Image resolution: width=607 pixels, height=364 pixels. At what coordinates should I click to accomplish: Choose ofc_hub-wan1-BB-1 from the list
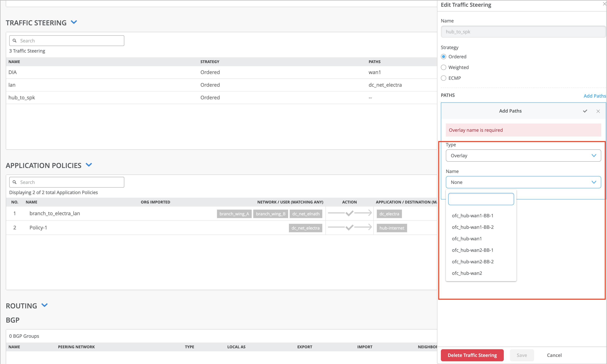pyautogui.click(x=472, y=216)
